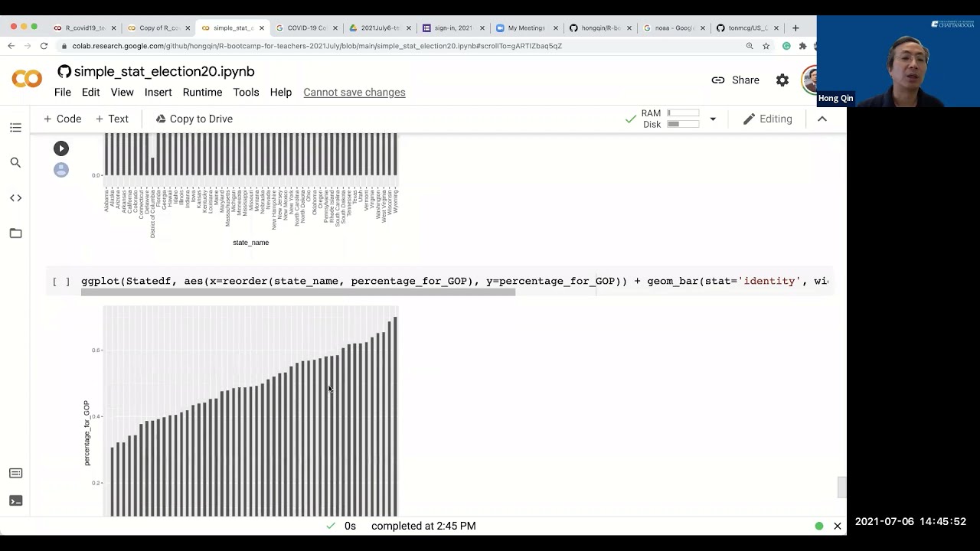Screen dimensions: 980x551
Task: Click the browser address bar URL
Action: coord(317,46)
